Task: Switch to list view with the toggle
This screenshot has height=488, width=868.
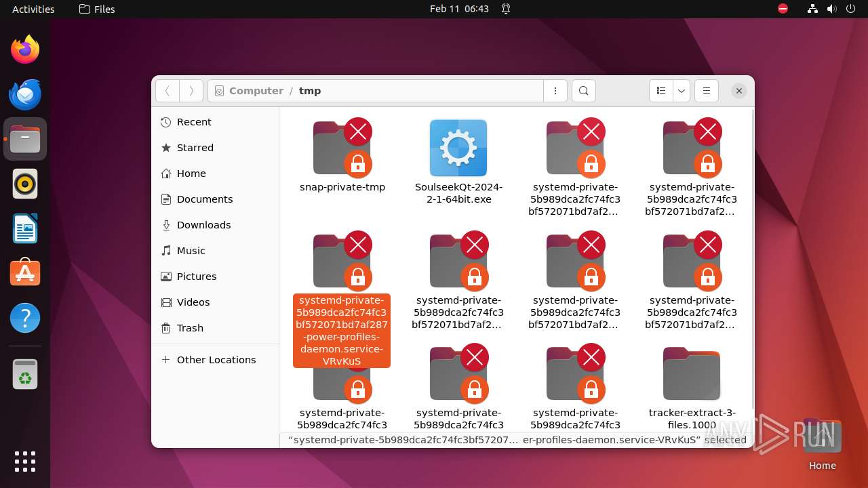Action: (x=661, y=91)
